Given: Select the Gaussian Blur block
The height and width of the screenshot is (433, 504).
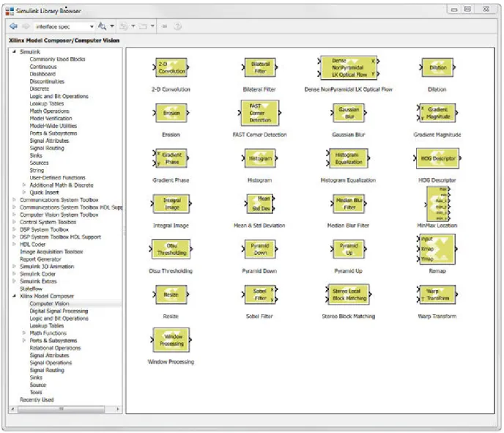Looking at the screenshot, I should (x=349, y=113).
